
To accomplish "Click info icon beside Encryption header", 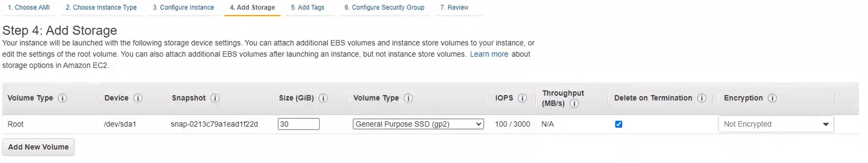I will [772, 98].
